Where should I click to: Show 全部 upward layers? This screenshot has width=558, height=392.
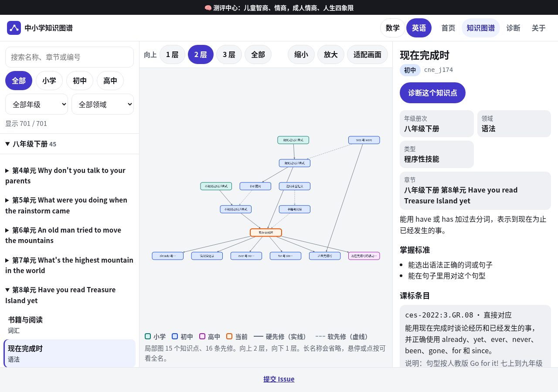258,54
